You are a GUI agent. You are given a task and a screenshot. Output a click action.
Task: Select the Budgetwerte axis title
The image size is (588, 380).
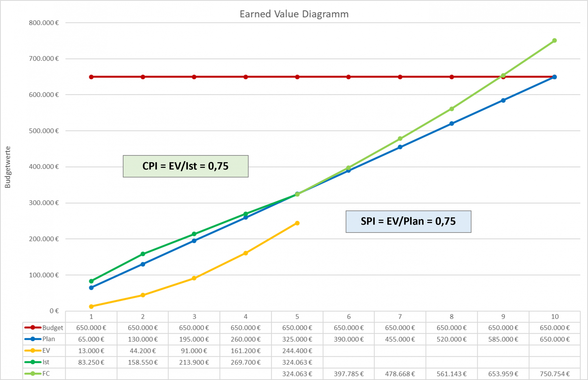point(8,167)
